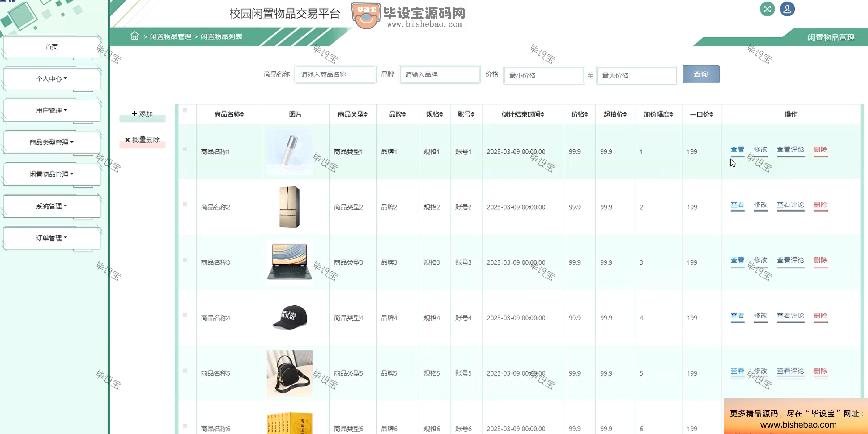Image resolution: width=868 pixels, height=434 pixels.
Task: Sort by 起拍价 column arrows
Action: point(625,115)
